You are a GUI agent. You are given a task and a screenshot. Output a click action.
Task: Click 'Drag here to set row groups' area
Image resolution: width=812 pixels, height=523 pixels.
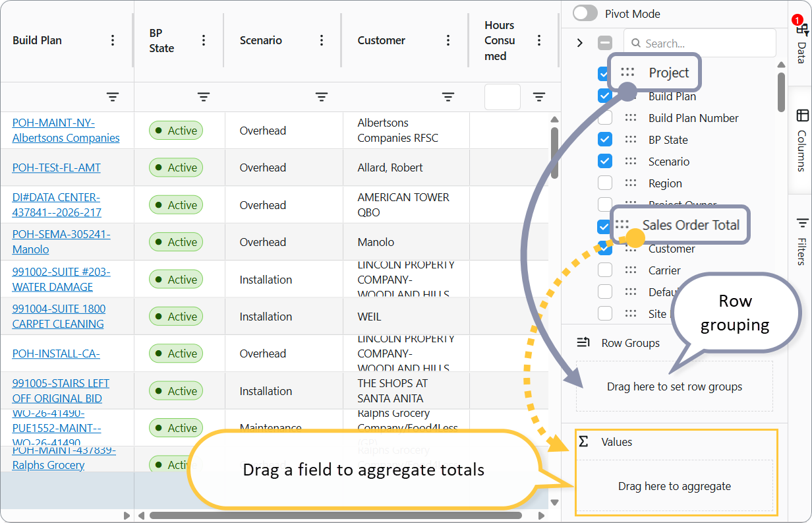[674, 386]
